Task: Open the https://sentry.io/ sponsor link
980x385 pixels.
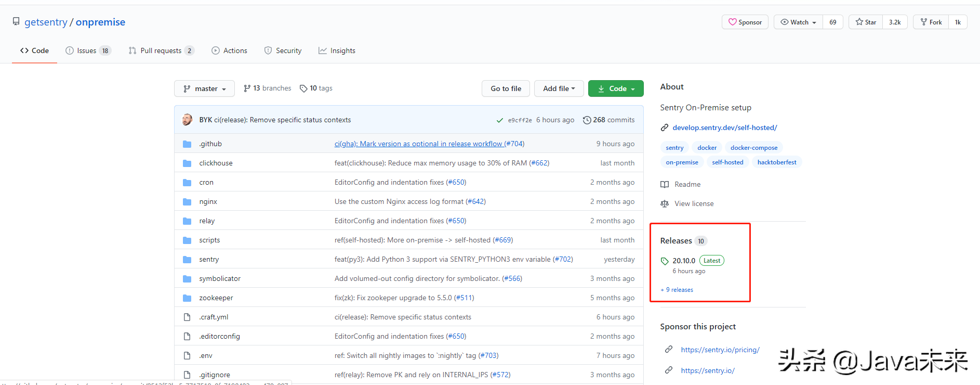Action: point(708,370)
